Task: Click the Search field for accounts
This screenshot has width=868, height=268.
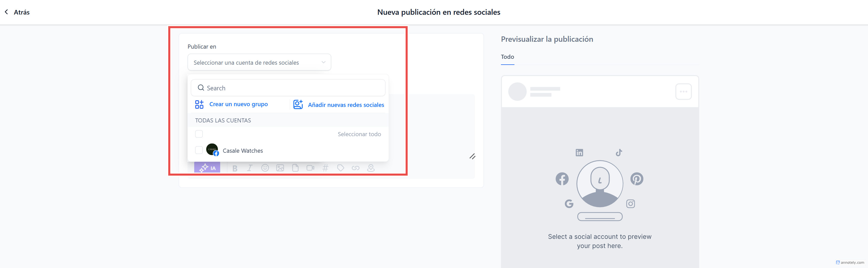Action: [x=288, y=88]
